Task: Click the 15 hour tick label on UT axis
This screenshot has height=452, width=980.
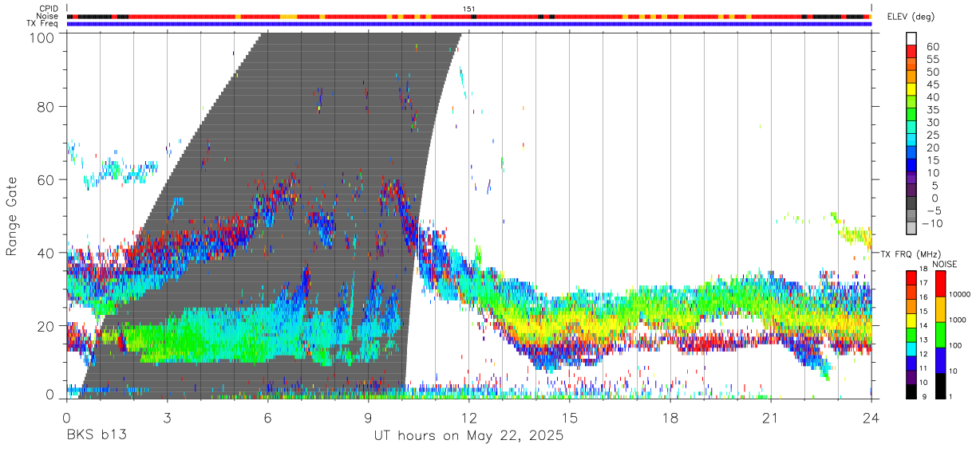Action: [569, 418]
